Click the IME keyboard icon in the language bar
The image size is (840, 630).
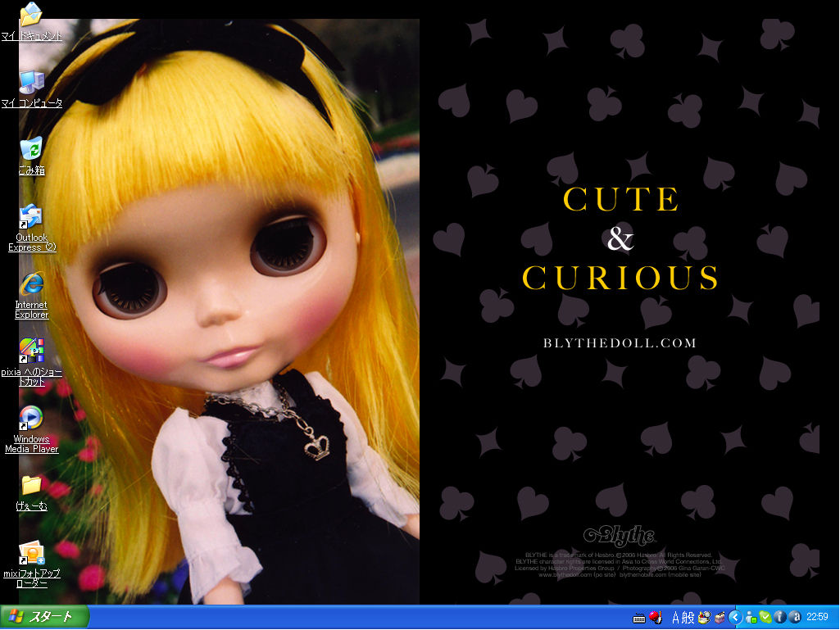pyautogui.click(x=638, y=619)
